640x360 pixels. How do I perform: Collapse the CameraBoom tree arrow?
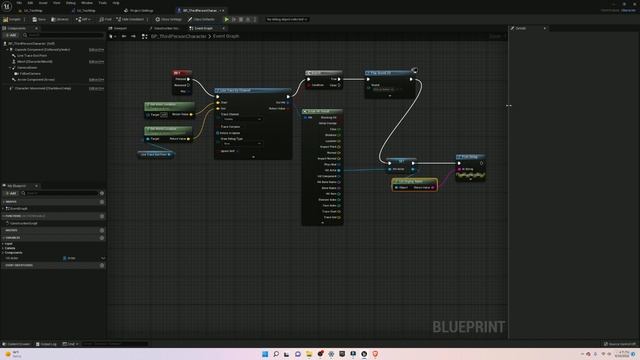[10, 68]
